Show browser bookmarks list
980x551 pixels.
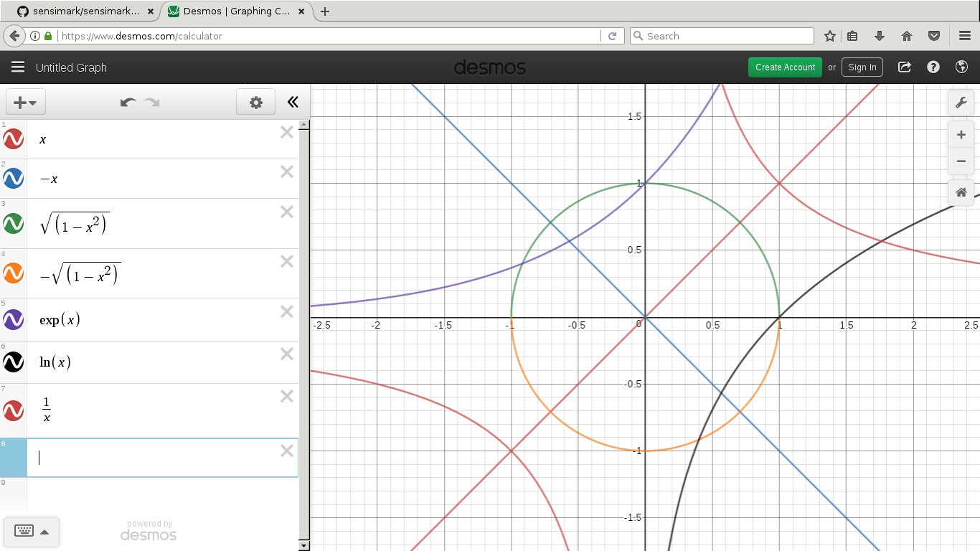(x=852, y=36)
